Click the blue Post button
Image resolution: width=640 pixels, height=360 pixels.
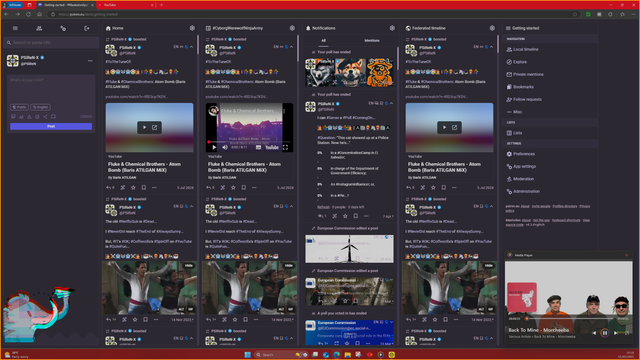(x=51, y=127)
